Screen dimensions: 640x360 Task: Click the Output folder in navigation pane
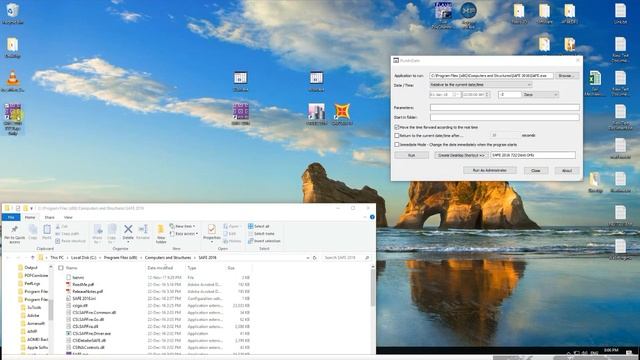pos(31,268)
